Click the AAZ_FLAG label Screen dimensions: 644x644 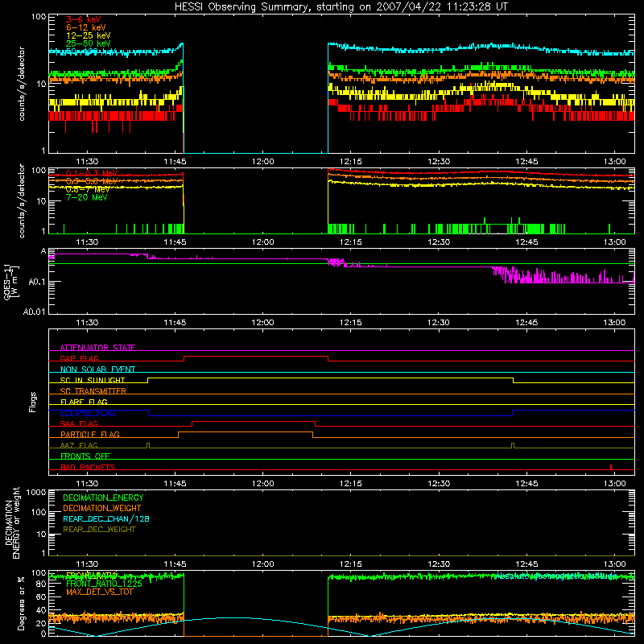pyautogui.click(x=79, y=445)
